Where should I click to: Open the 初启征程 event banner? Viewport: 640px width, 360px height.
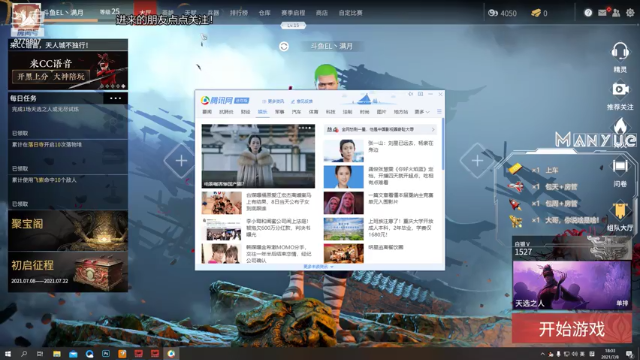[x=68, y=271]
